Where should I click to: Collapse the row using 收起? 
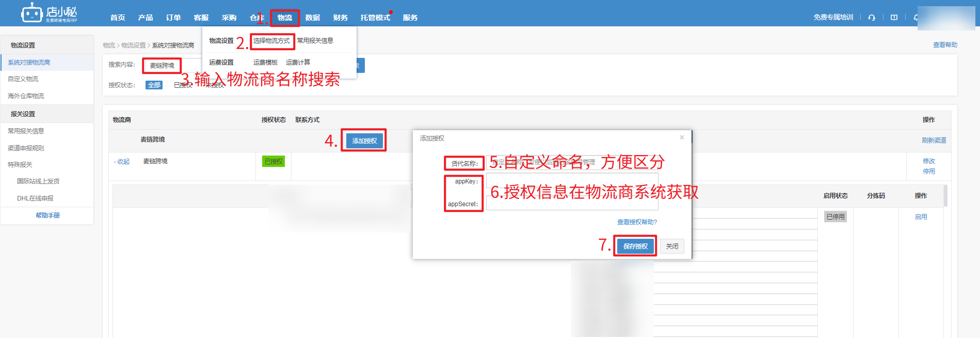coord(122,162)
